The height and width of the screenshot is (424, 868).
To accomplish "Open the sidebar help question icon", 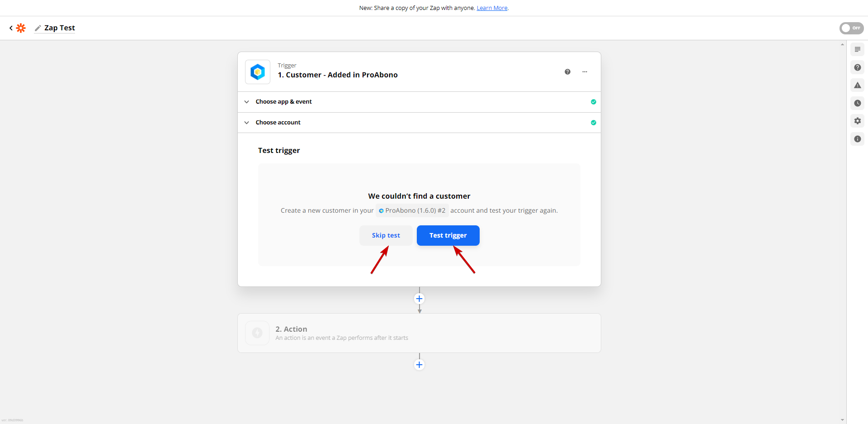I will [857, 67].
